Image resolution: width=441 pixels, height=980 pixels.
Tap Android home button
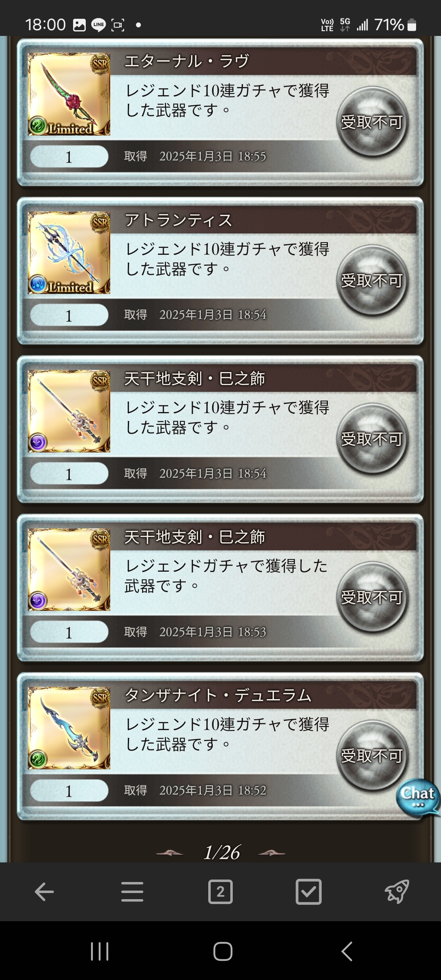pyautogui.click(x=223, y=951)
